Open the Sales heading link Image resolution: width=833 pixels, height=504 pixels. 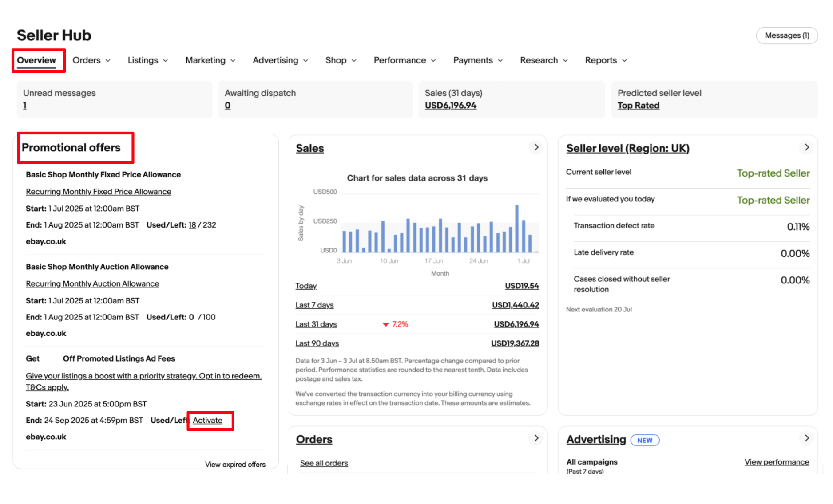point(310,148)
